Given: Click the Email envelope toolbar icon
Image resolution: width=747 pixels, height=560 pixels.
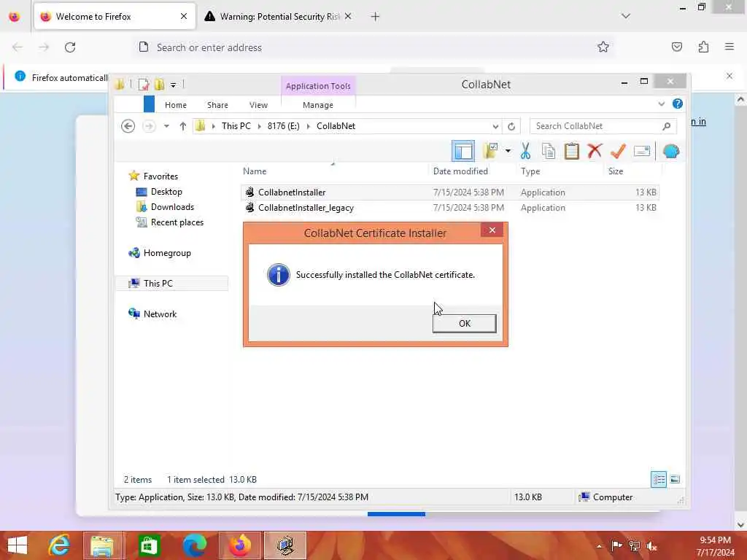Looking at the screenshot, I should pos(642,152).
